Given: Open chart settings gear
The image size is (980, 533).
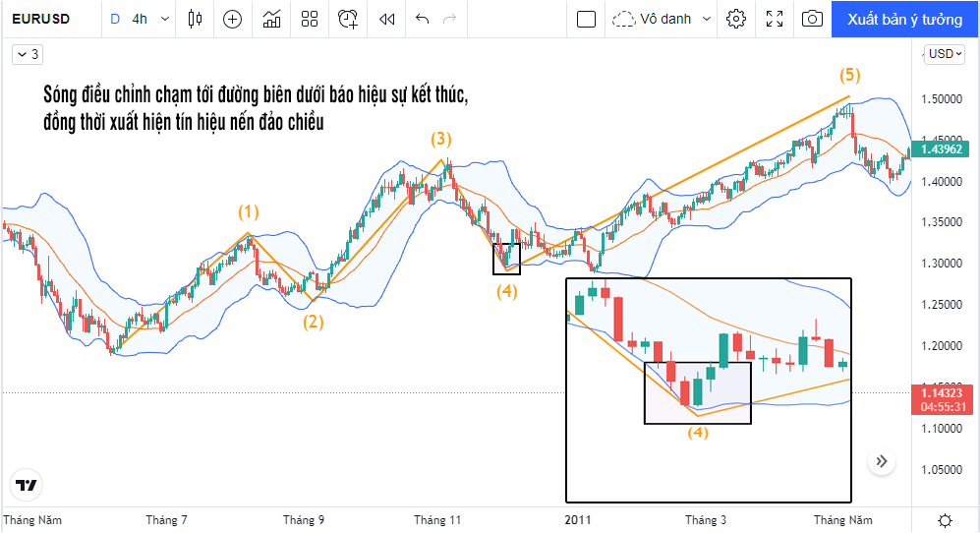Looking at the screenshot, I should coord(736,19).
